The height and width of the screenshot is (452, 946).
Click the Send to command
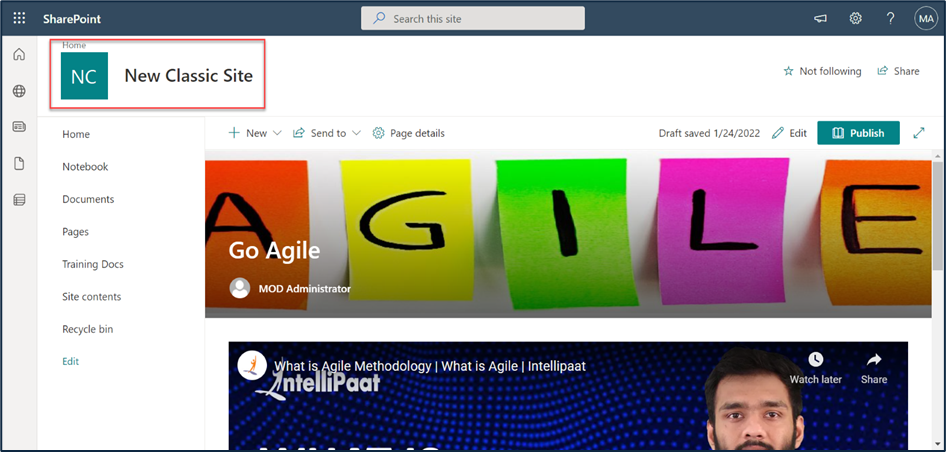point(320,133)
